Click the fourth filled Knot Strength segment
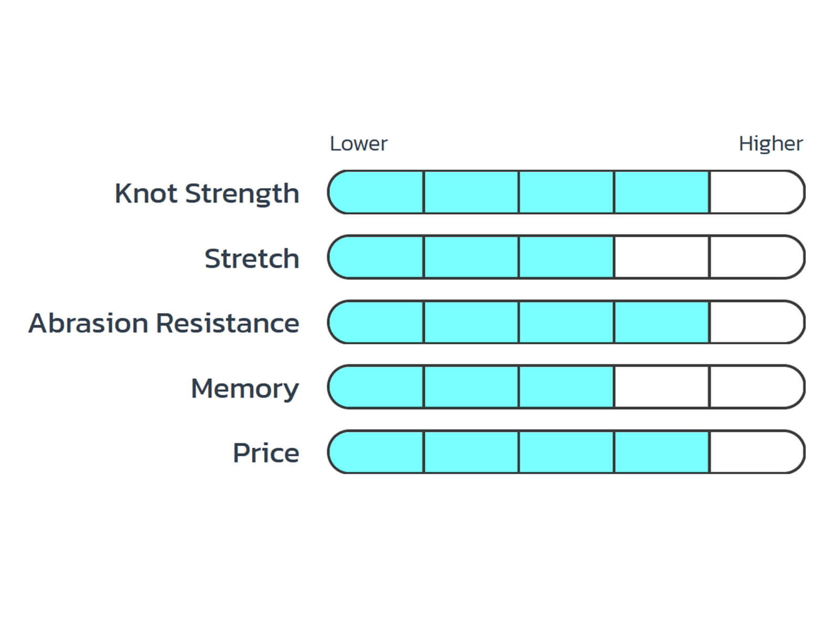This screenshot has height=630, width=840. pyautogui.click(x=661, y=192)
